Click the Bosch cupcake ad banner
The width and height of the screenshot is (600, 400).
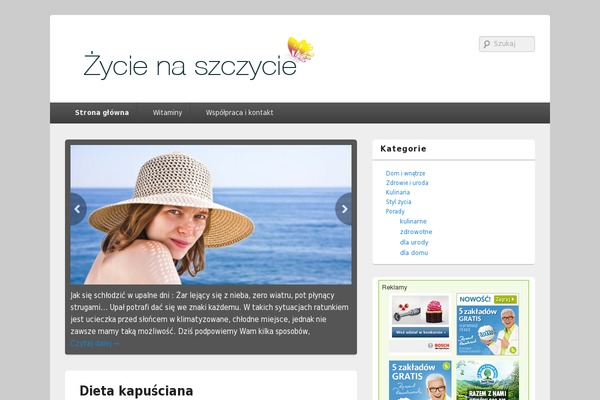tap(420, 324)
